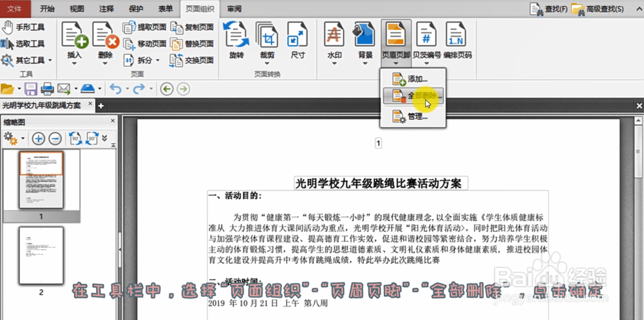Click 交换页面 swap pages
This screenshot has height=320, width=644.
coord(192,61)
